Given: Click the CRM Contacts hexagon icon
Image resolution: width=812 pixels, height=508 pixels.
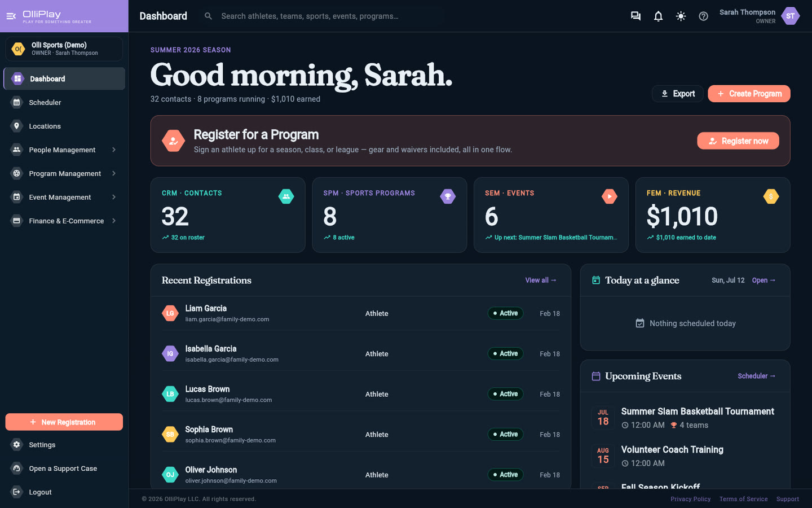Looking at the screenshot, I should pyautogui.click(x=286, y=196).
